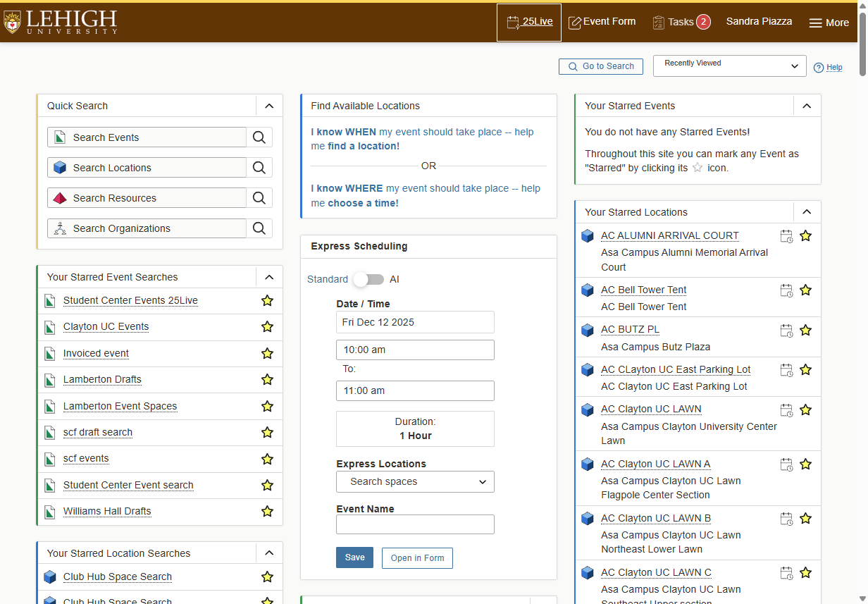Collapse Your Starred Locations panel
Screen dimensions: 868x604
click(x=807, y=212)
